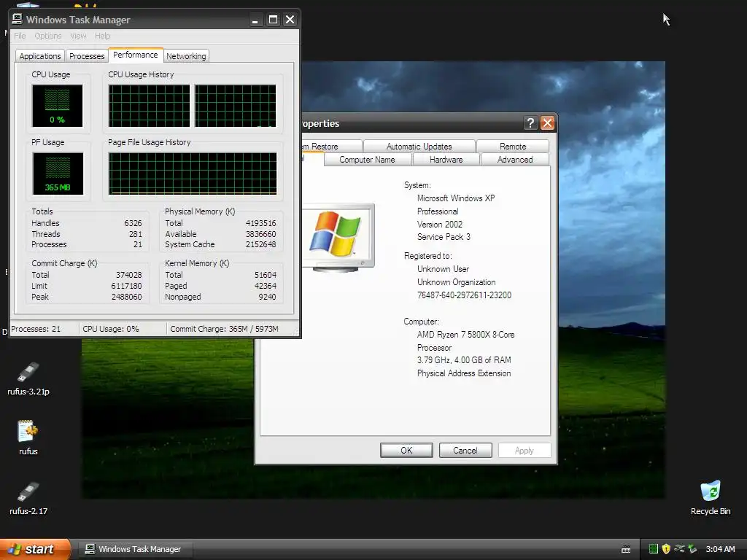The height and width of the screenshot is (560, 747).
Task: Open the Remote tab in Properties
Action: pyautogui.click(x=513, y=146)
